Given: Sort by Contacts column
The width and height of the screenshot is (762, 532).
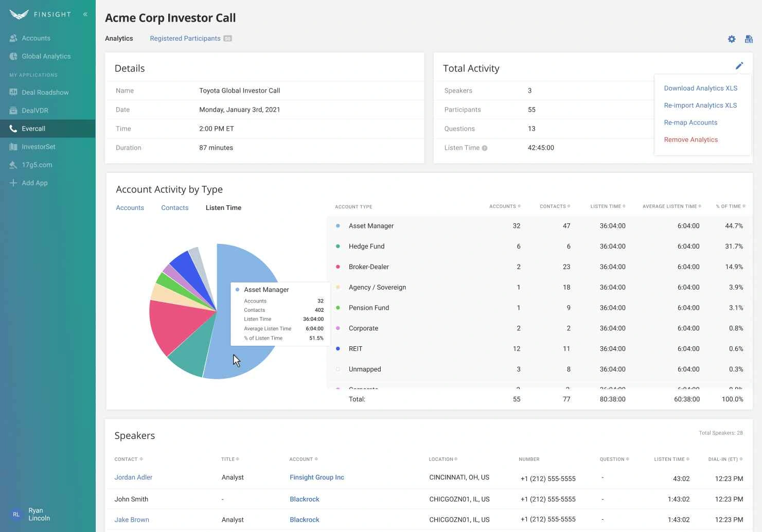Looking at the screenshot, I should pyautogui.click(x=555, y=206).
